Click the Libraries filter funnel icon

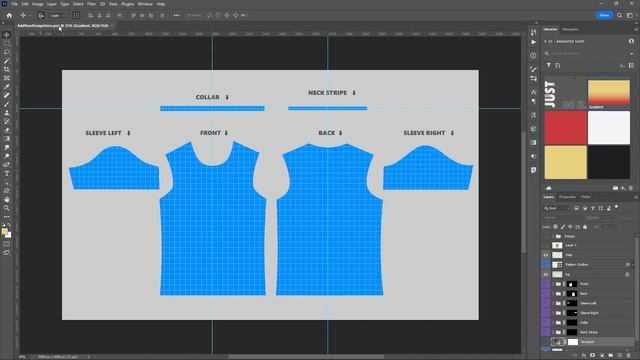tap(549, 65)
